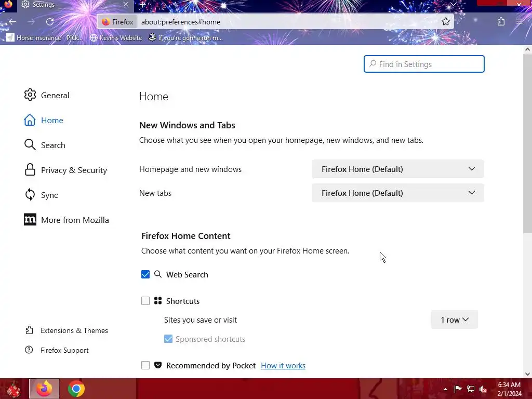Toggle the Sponsored shortcuts checkbox
This screenshot has width=532, height=399.
pyautogui.click(x=168, y=339)
